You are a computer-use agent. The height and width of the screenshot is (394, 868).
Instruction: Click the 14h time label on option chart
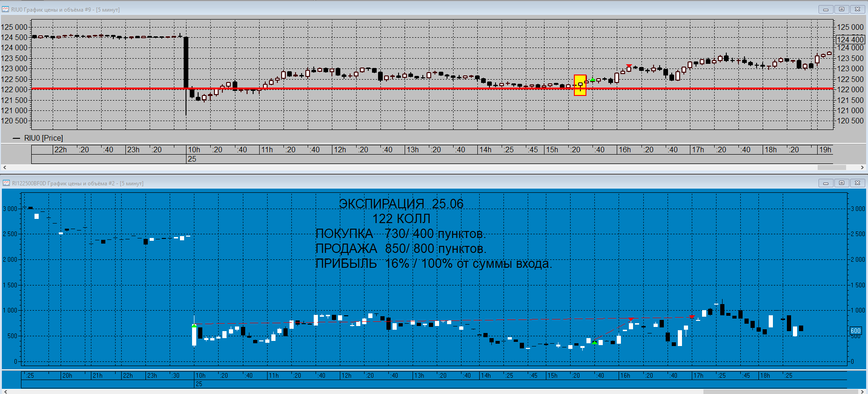[x=486, y=375]
